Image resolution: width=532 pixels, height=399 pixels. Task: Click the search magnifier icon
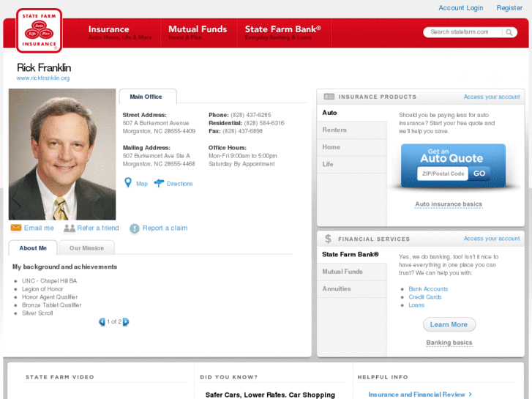509,32
